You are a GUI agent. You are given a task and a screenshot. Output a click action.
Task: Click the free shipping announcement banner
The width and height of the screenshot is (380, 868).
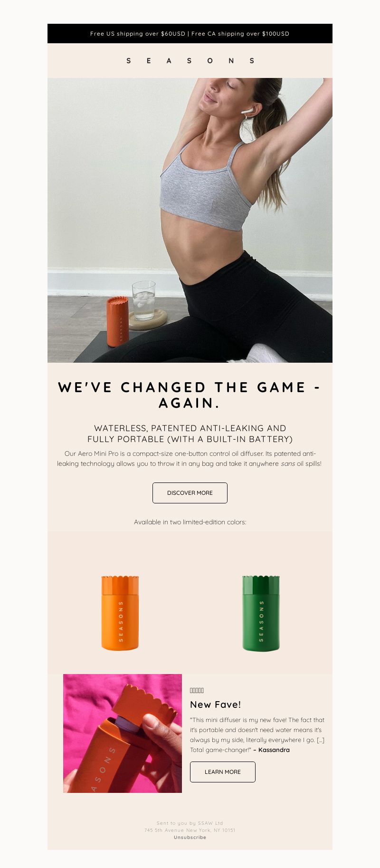click(190, 34)
